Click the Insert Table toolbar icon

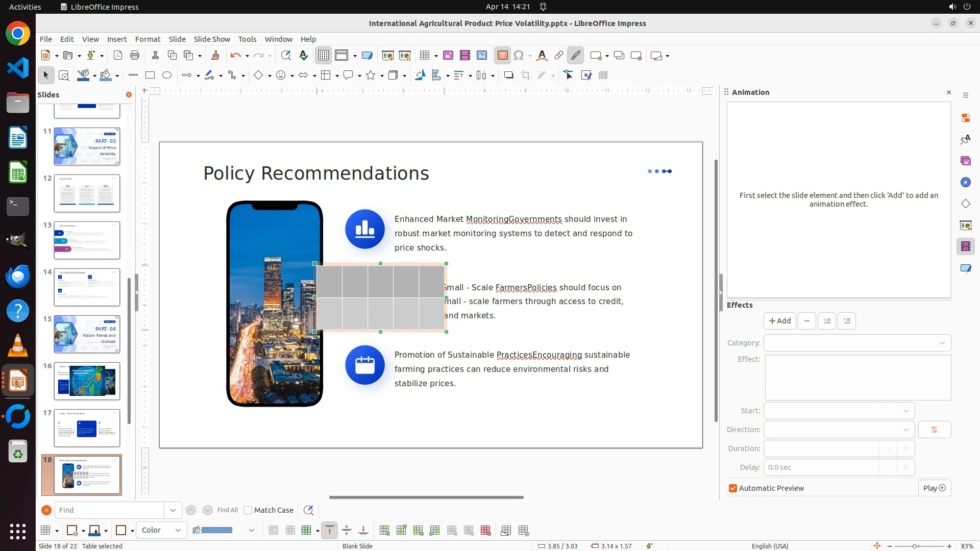click(424, 56)
